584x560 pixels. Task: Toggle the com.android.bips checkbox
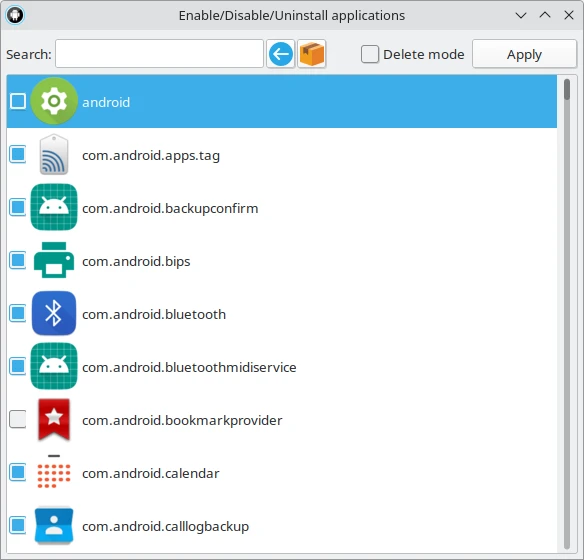pyautogui.click(x=18, y=260)
